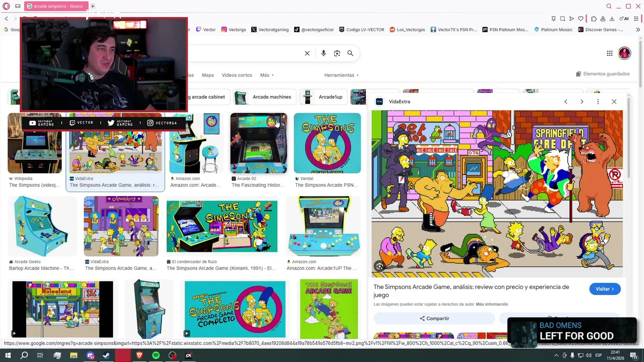Open Google Lens image search
The image size is (644, 362).
coord(337,53)
